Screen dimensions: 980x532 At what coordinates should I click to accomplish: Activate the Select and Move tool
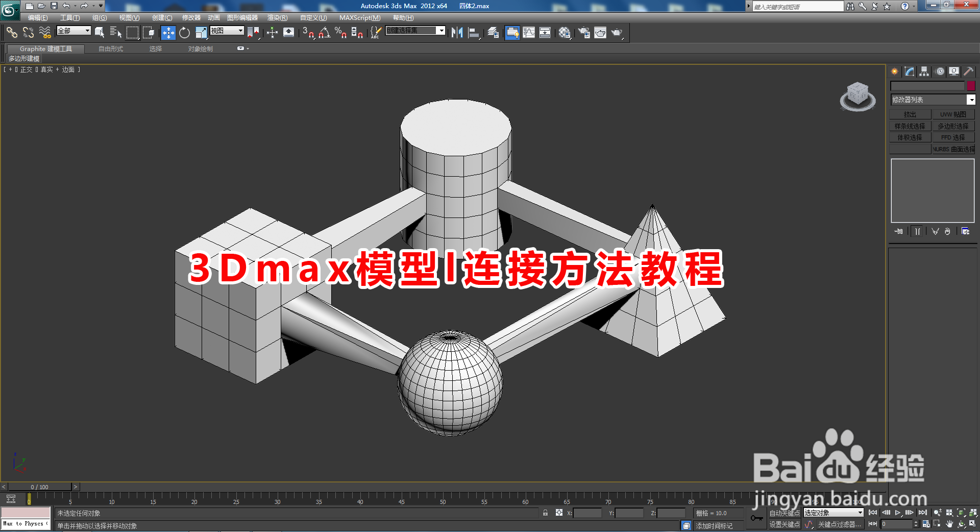tap(168, 33)
